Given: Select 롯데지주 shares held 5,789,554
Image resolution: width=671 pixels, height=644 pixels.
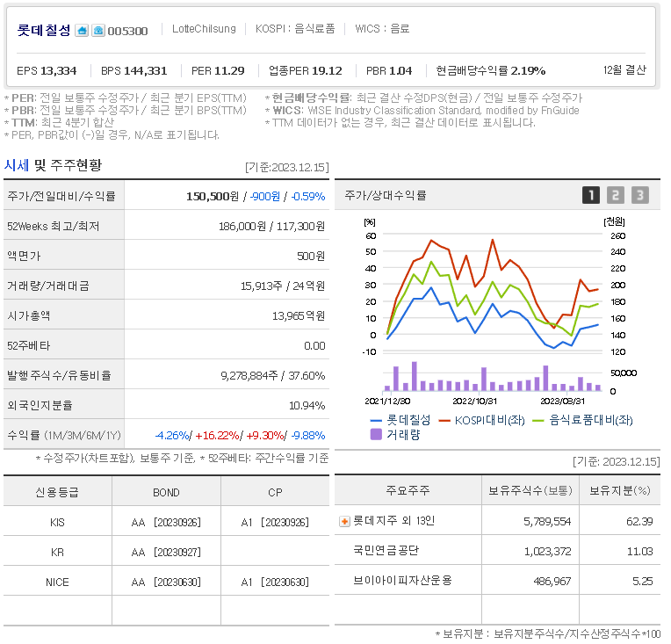Looking at the screenshot, I should (547, 522).
